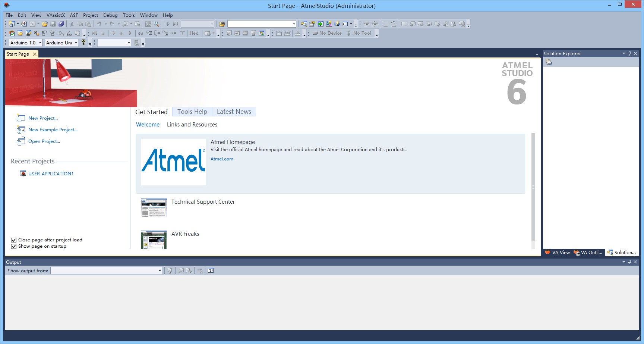Close the Start Page tab
Screen dimensions: 644x344
pos(35,54)
